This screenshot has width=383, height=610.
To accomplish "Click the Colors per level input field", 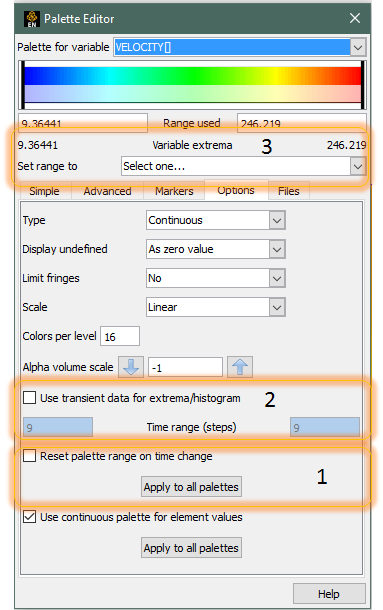I will click(x=120, y=336).
